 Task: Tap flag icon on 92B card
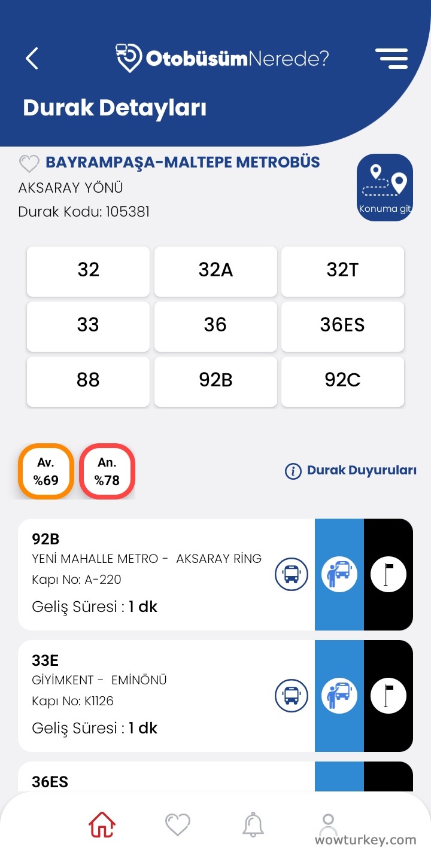click(388, 574)
